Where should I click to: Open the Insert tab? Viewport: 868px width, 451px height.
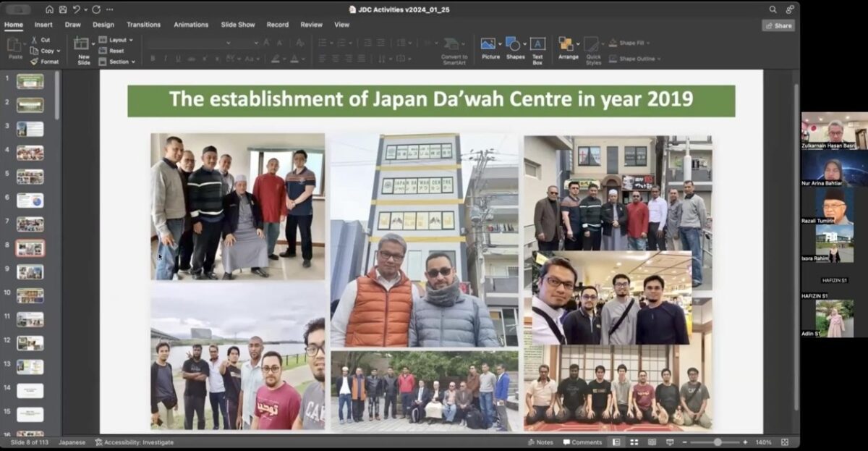pos(43,25)
